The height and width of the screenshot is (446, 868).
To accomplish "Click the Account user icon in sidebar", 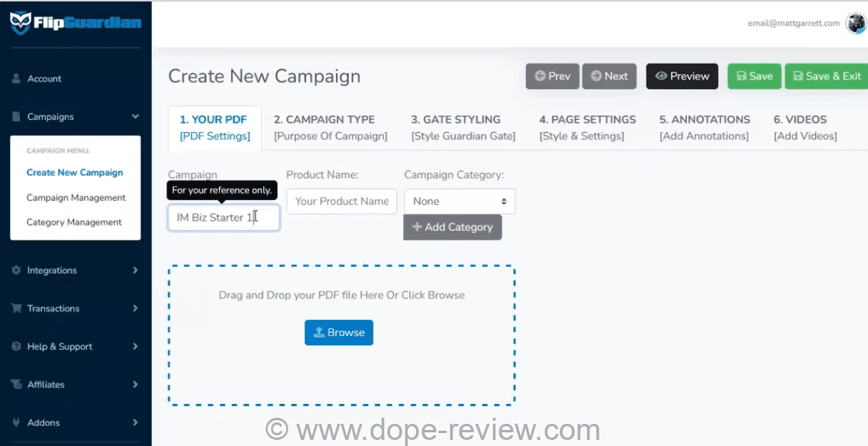I will coord(16,79).
